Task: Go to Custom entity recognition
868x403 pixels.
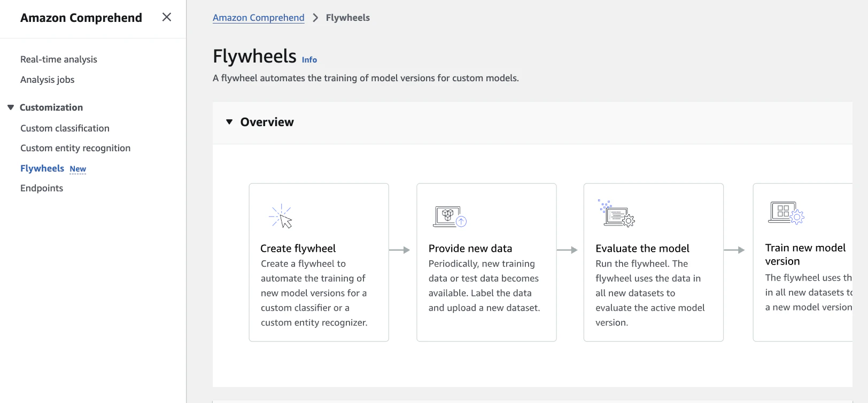Action: coord(75,148)
